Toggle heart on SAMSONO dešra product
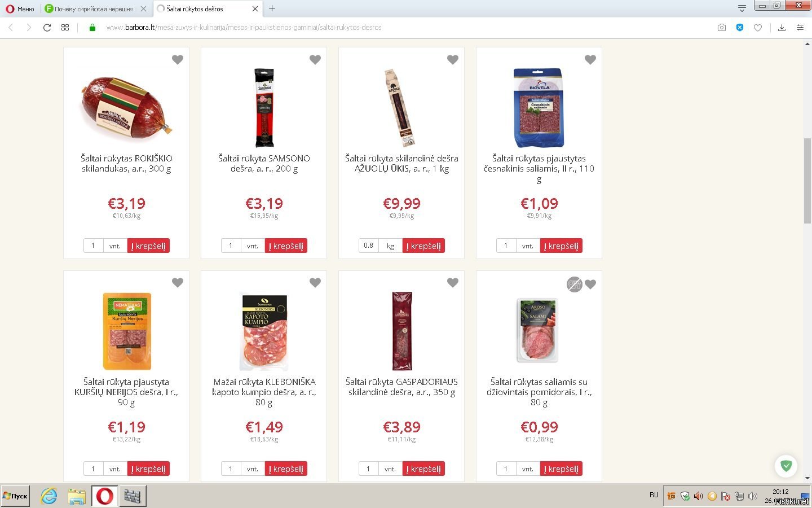This screenshot has height=508, width=812. pos(315,60)
